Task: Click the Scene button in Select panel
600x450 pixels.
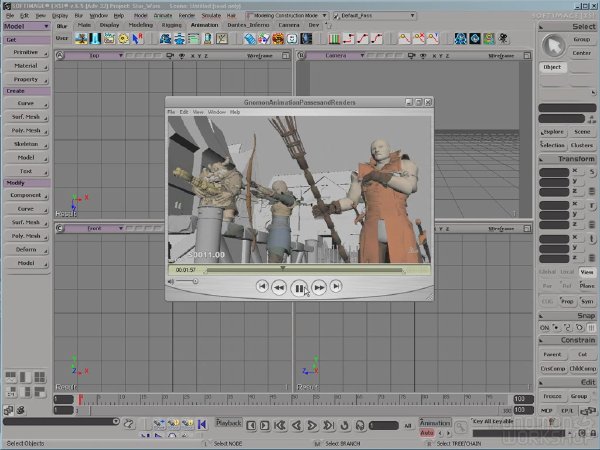Action: 582,132
